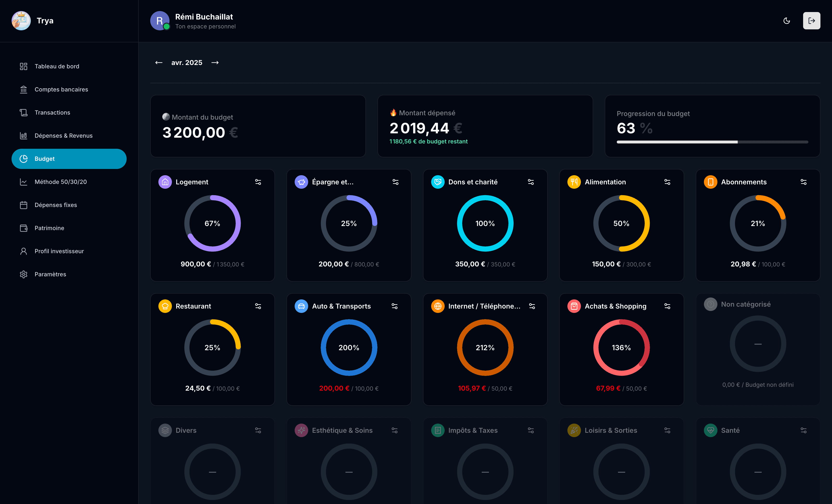
Task: Click the logout button in the header
Action: pyautogui.click(x=811, y=21)
